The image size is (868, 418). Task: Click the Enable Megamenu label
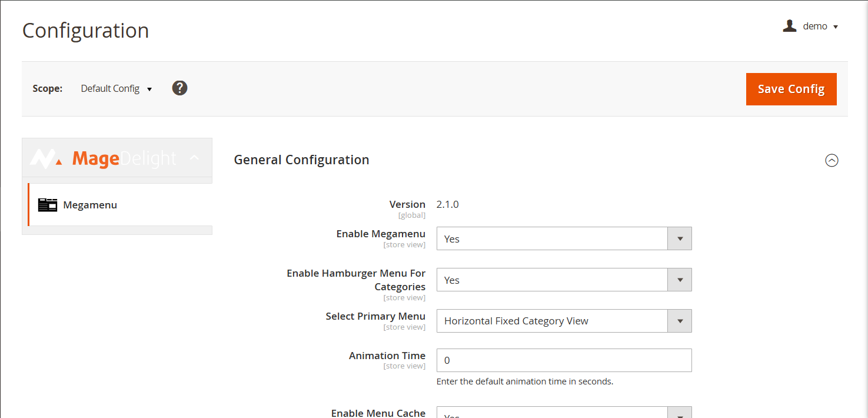point(381,234)
